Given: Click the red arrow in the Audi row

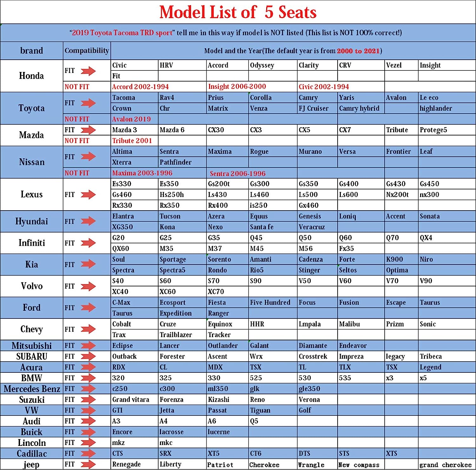Looking at the screenshot, I should (88, 421).
